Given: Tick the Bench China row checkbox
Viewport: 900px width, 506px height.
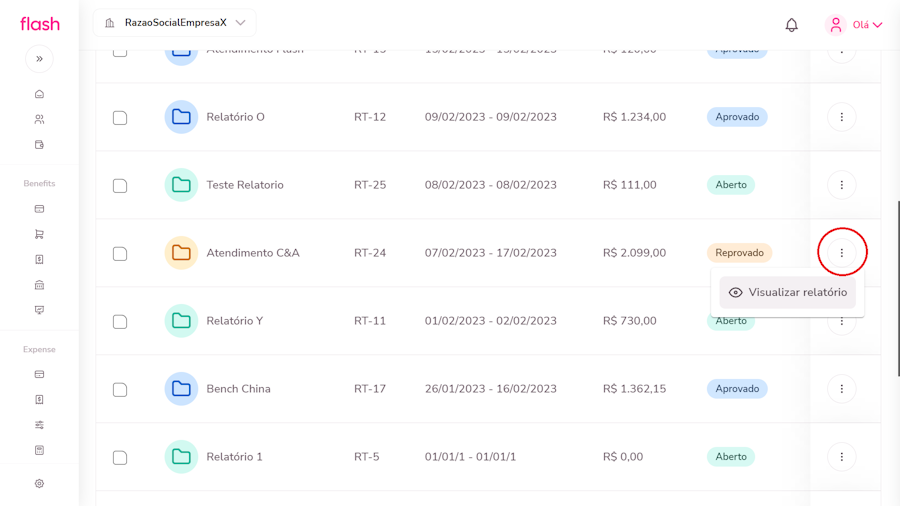Looking at the screenshot, I should (120, 390).
